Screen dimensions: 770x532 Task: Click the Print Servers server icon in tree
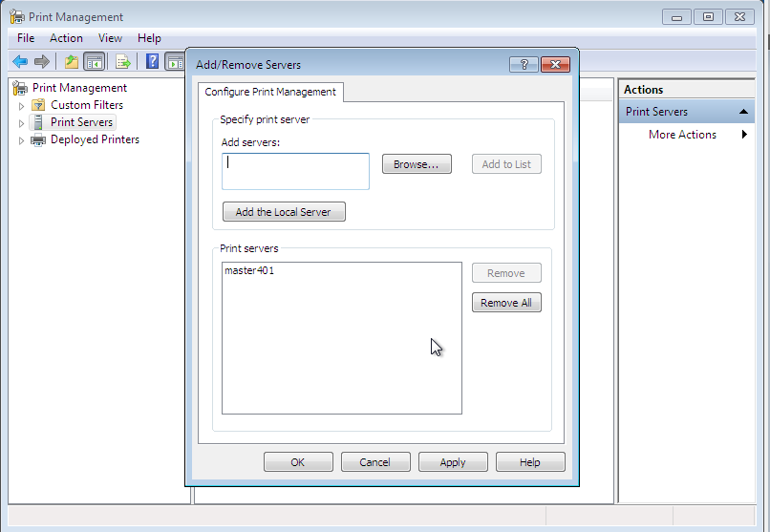pos(38,122)
